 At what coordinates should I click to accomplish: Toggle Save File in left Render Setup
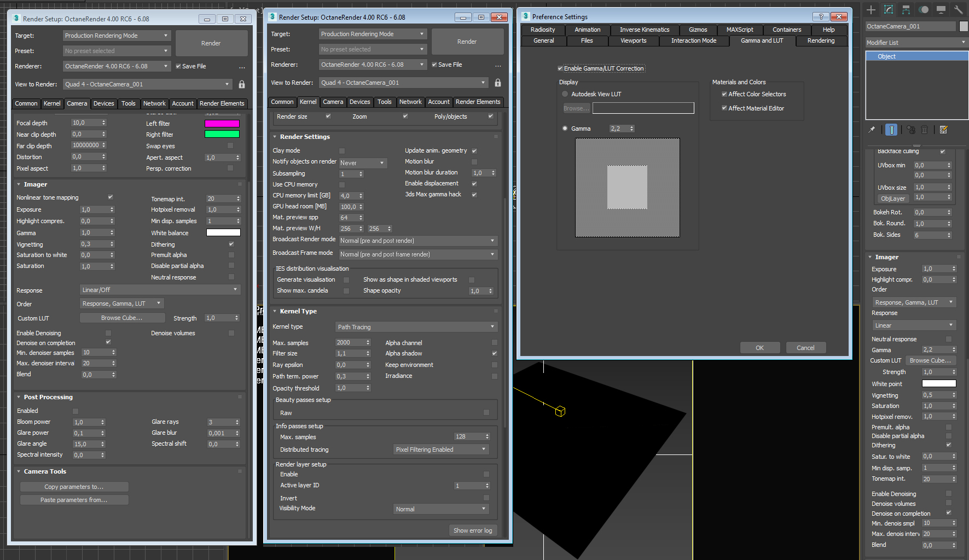178,66
